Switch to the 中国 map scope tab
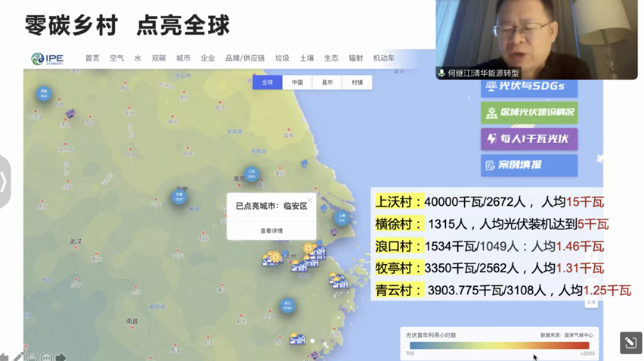This screenshot has height=361, width=644. tap(297, 82)
